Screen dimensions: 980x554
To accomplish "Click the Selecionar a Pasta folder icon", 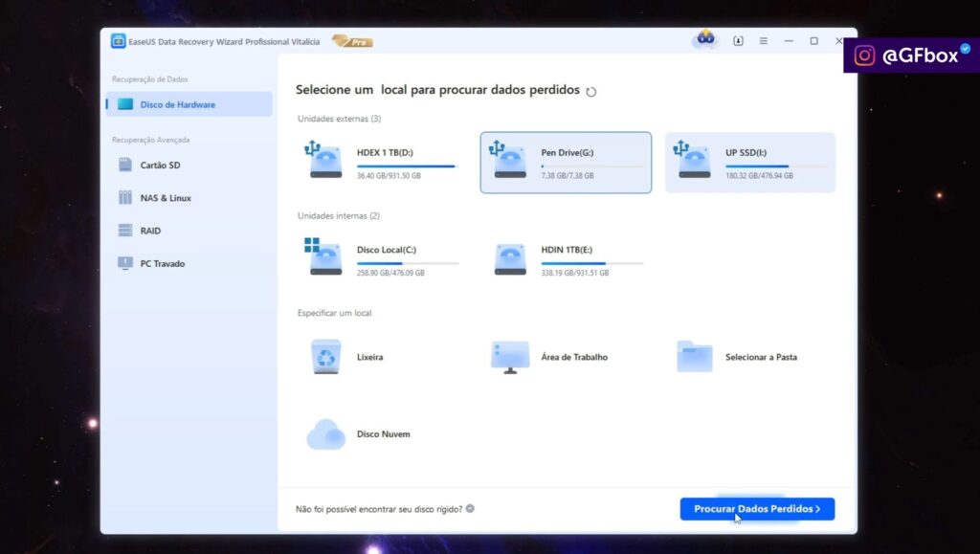I will (695, 357).
